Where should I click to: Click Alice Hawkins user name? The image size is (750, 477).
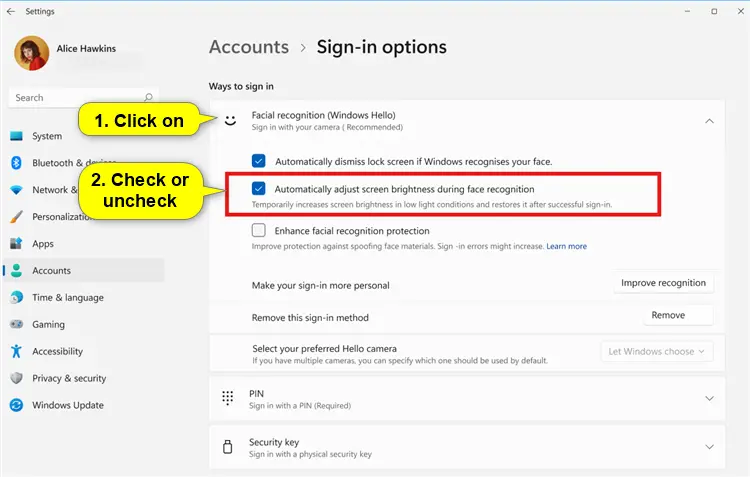point(86,48)
